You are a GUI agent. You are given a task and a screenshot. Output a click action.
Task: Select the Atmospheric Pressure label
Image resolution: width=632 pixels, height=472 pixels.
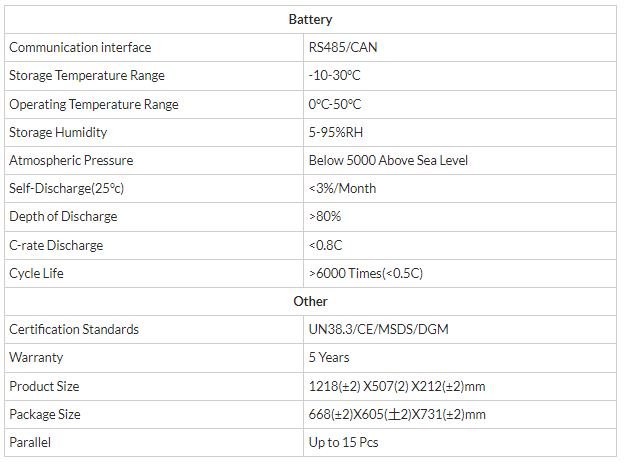(71, 160)
